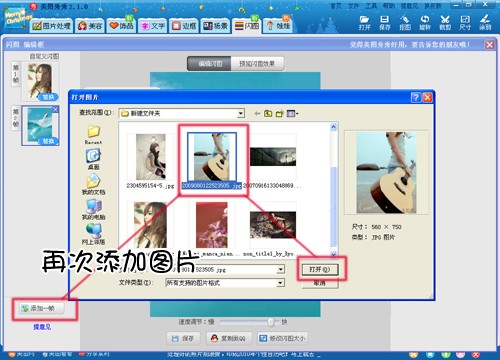Select the 裁剪 (Crop) scissors icon
The width and height of the screenshot is (500, 360).
445,23
